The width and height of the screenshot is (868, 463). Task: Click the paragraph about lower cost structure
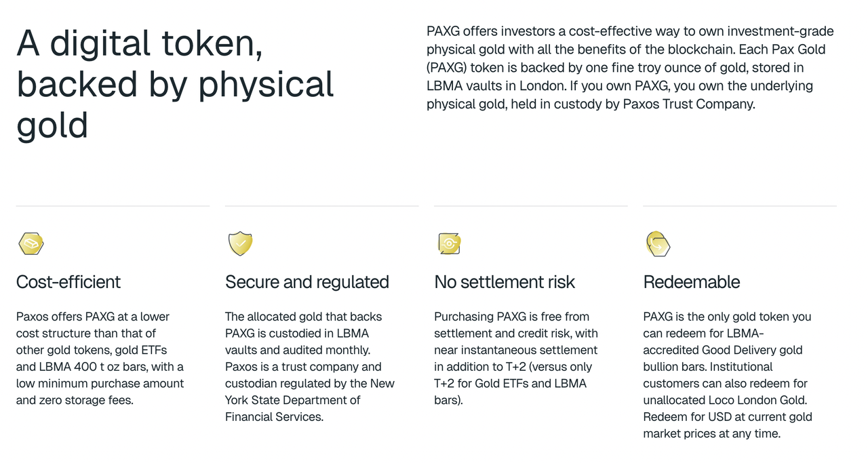tap(100, 358)
